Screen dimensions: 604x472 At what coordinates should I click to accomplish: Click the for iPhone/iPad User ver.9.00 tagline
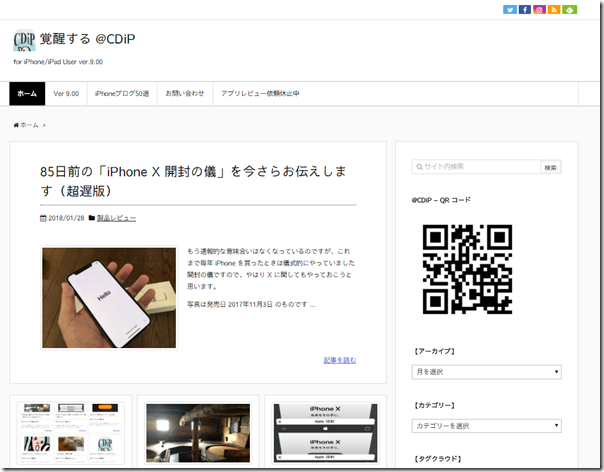(58, 62)
